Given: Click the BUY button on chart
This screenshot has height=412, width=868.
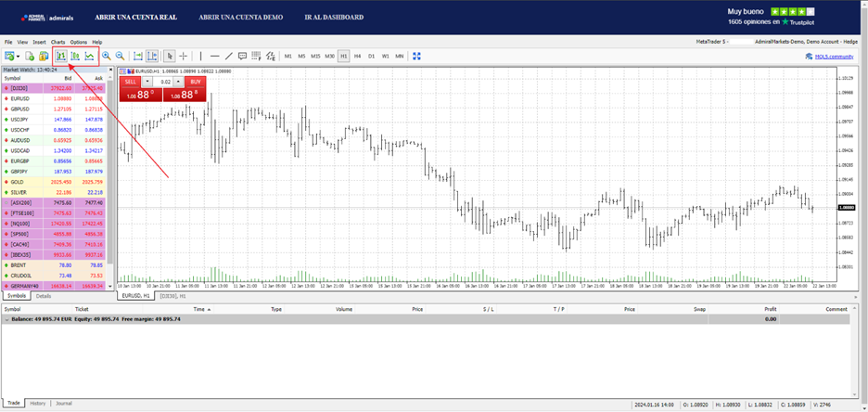Looking at the screenshot, I should coord(196,82).
